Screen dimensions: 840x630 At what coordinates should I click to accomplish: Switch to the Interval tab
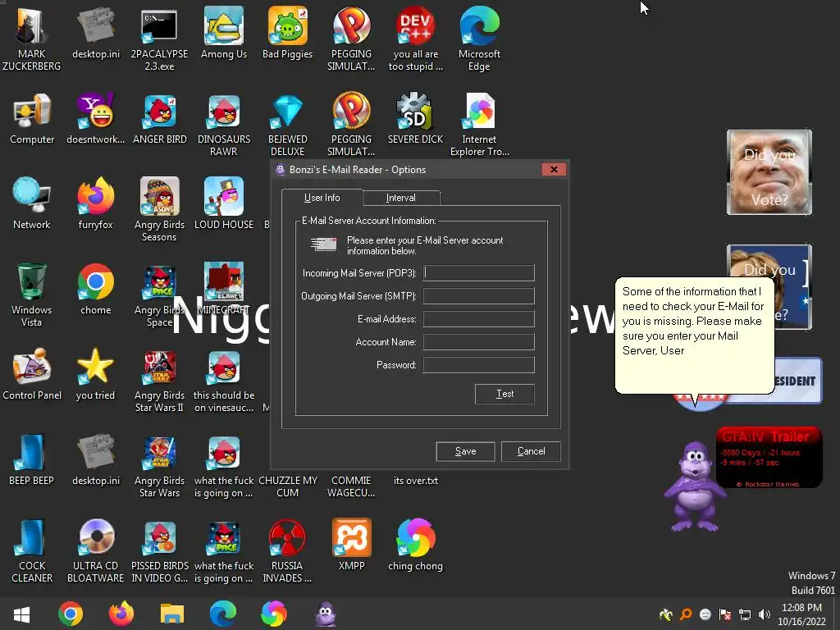[401, 198]
